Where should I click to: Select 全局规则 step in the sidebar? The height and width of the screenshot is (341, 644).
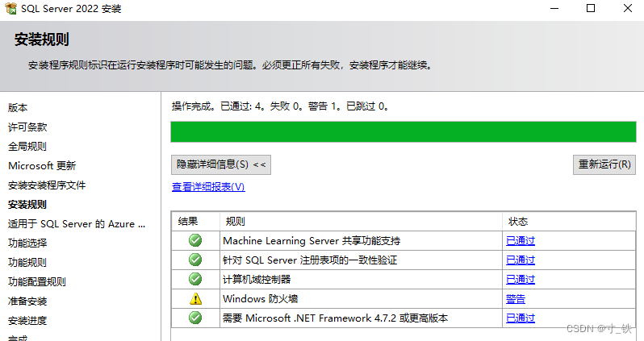click(27, 147)
